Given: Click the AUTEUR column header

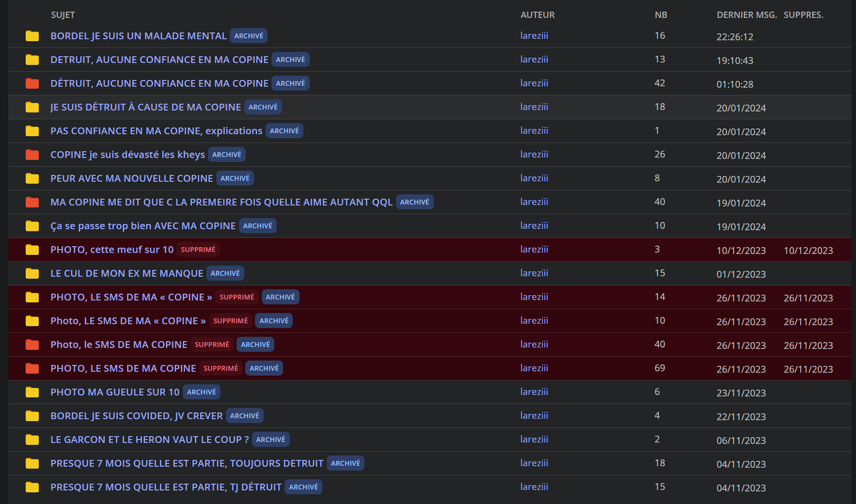Looking at the screenshot, I should click(x=538, y=15).
